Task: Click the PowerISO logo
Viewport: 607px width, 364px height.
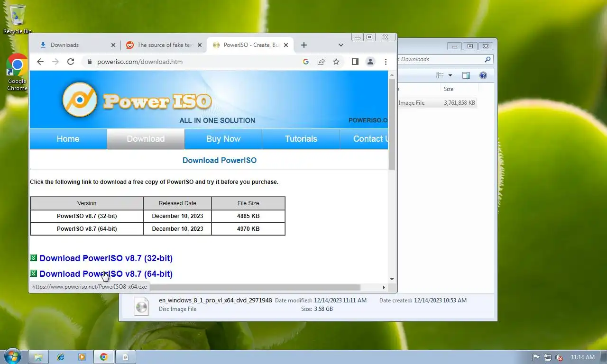Action: pyautogui.click(x=138, y=100)
